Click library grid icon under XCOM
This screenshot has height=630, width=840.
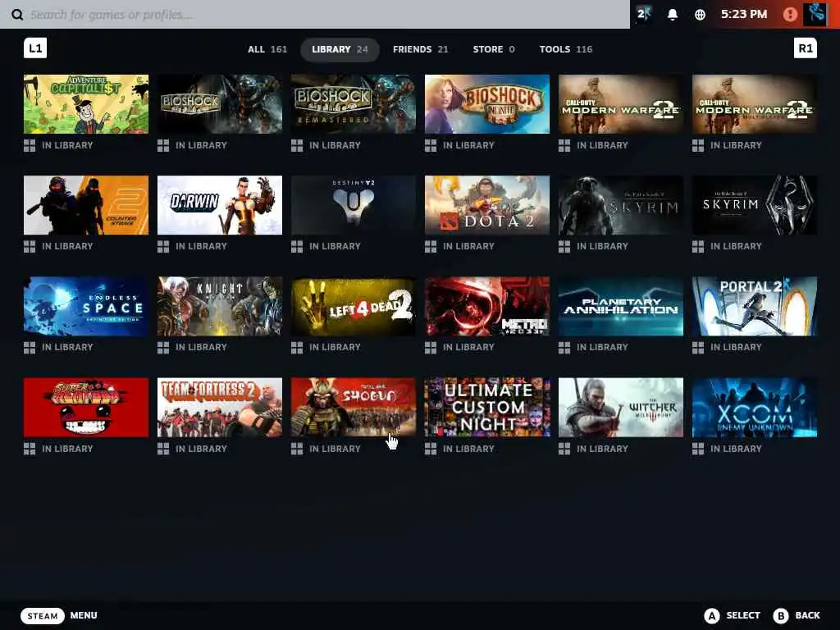(x=698, y=449)
